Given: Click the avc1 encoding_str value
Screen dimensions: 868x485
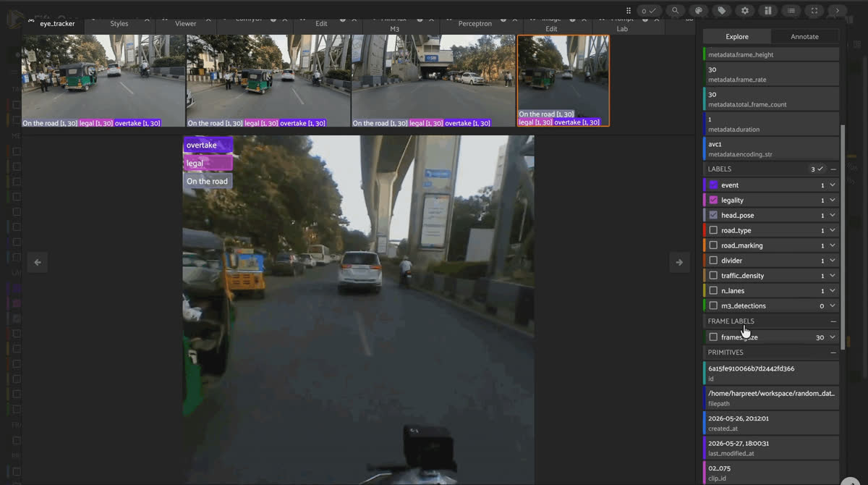Looking at the screenshot, I should click(x=715, y=144).
